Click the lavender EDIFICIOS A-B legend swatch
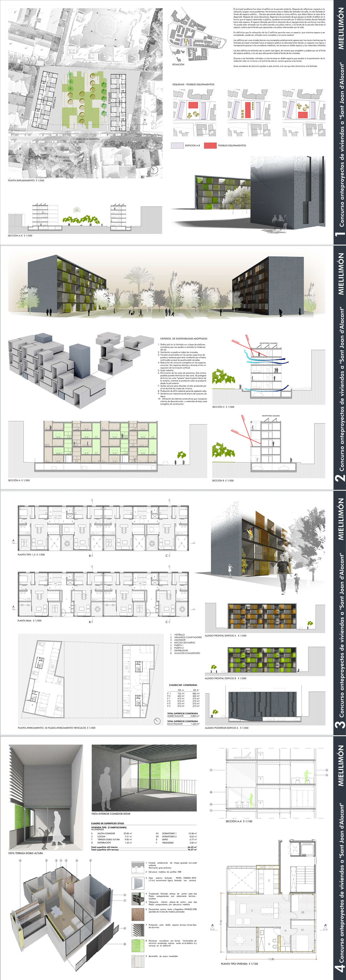Screen dimensions: 346x980 (x=177, y=145)
